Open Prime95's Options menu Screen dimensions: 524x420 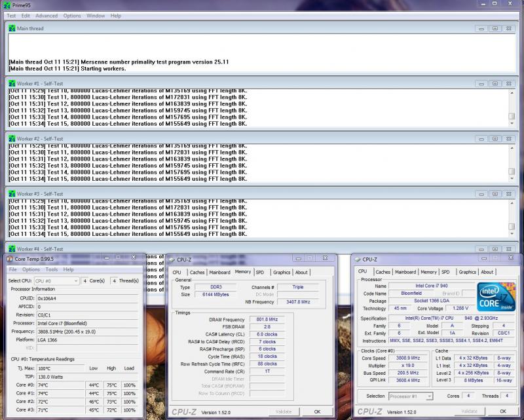click(72, 16)
